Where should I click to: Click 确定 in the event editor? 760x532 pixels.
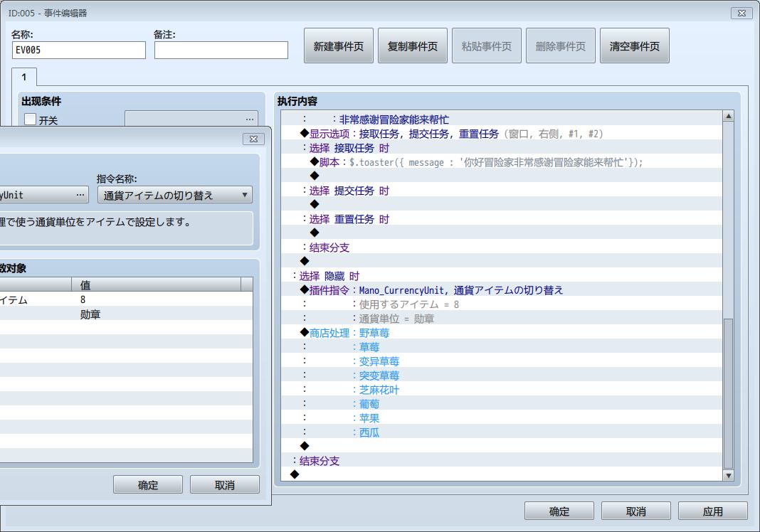point(559,511)
